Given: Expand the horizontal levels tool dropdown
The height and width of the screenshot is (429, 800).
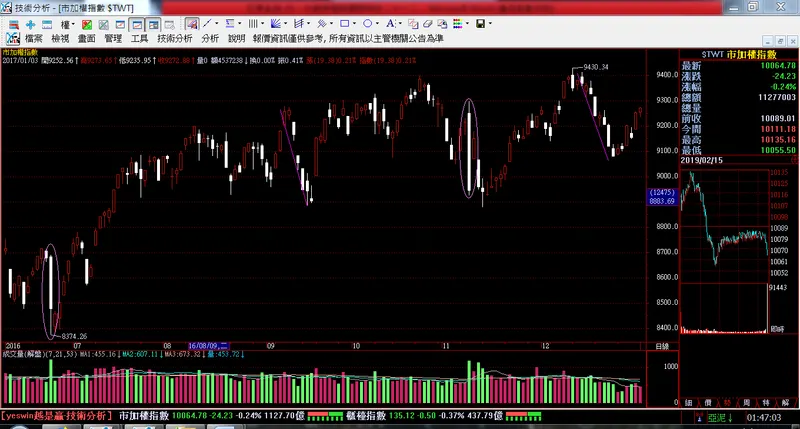Looking at the screenshot, I should [x=239, y=23].
